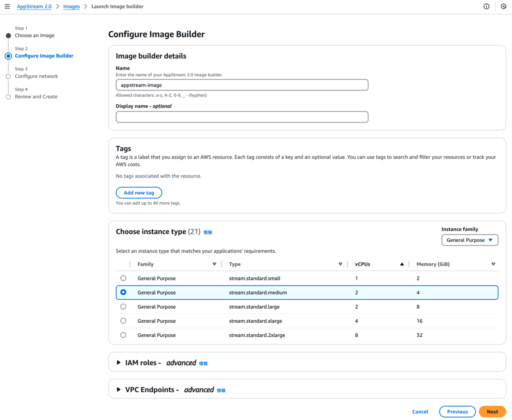Select Step 2 Configure Image Builder
The width and height of the screenshot is (512, 420).
click(44, 56)
